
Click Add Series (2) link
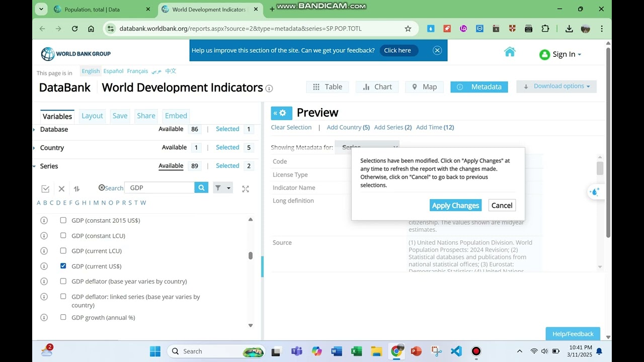[x=393, y=127]
